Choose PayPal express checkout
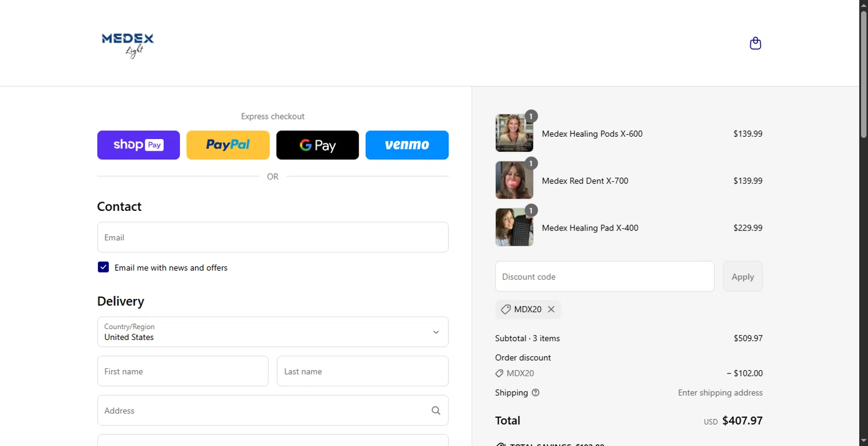This screenshot has width=868, height=446. point(228,145)
